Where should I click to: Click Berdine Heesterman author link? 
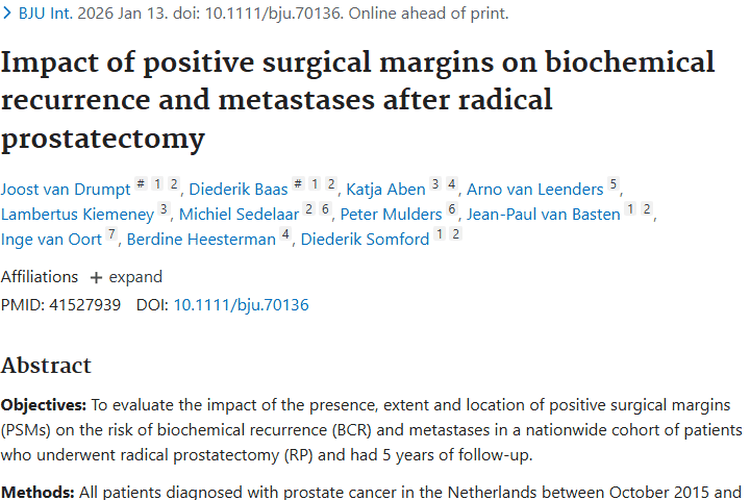pos(199,239)
